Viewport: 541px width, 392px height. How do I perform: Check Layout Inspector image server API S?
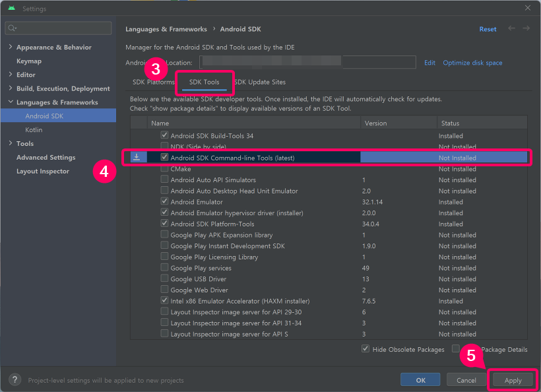pos(164,334)
